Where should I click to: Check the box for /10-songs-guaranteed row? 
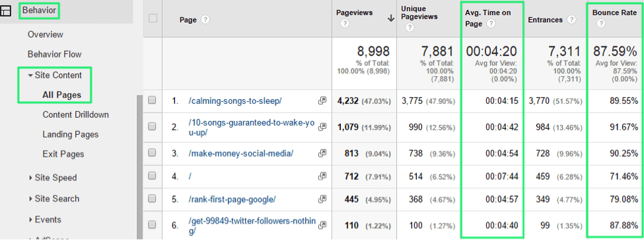tap(152, 126)
